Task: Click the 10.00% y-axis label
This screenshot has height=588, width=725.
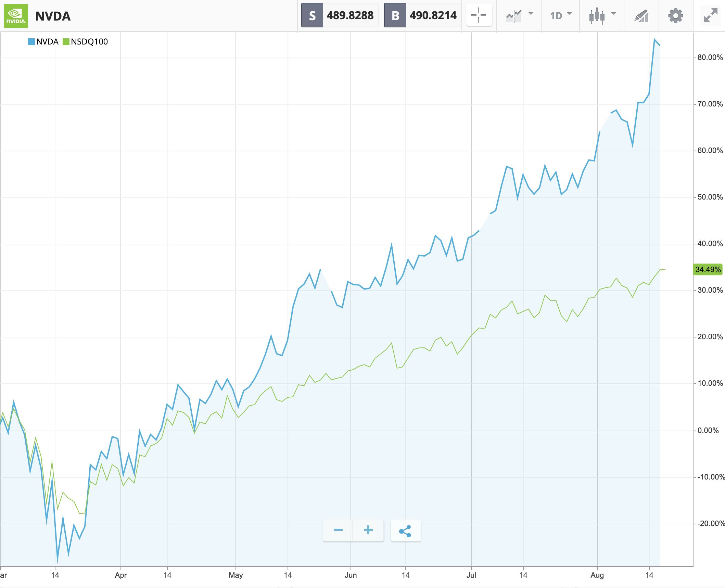Action: (710, 383)
